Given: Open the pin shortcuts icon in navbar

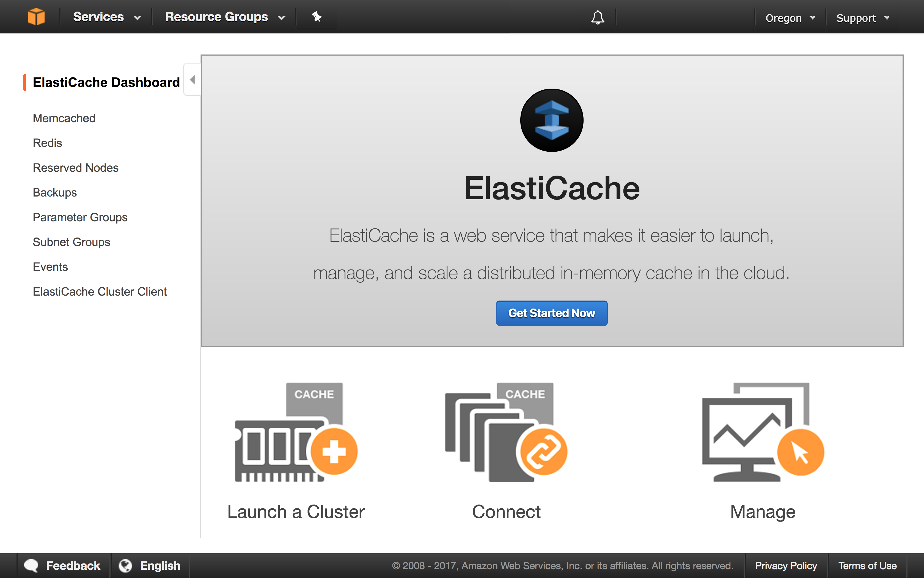Looking at the screenshot, I should tap(317, 17).
